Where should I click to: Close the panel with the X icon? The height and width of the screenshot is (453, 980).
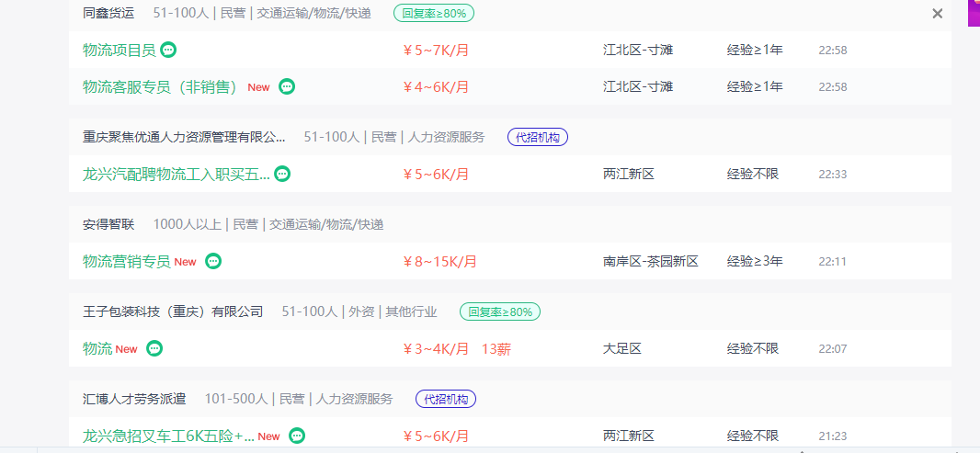tap(938, 14)
